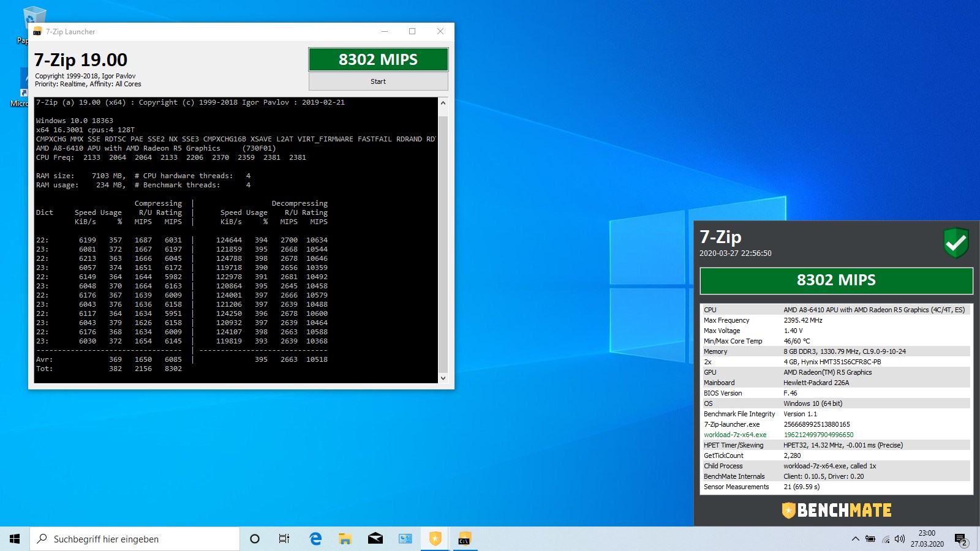Click the Max Voltage value 1.40 V
The image size is (980, 551).
click(793, 331)
